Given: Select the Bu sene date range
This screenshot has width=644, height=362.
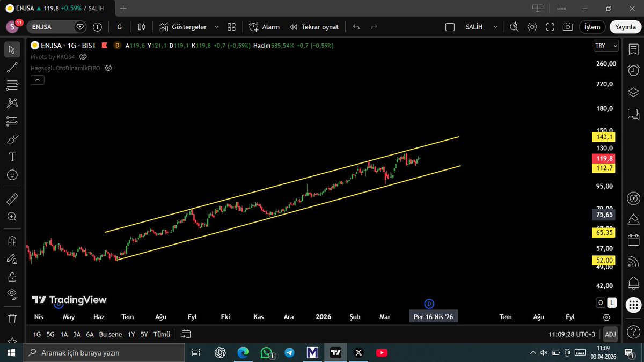Looking at the screenshot, I should pos(111,334).
